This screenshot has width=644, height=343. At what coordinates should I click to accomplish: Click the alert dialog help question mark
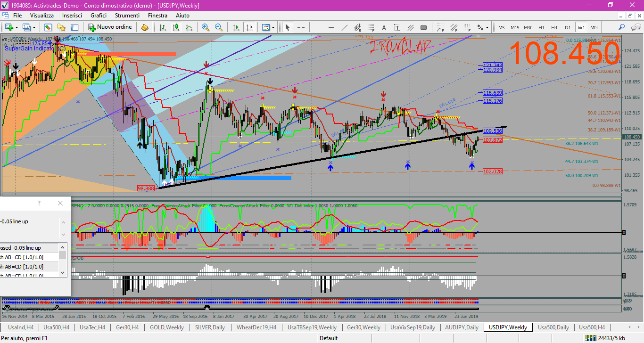[x=39, y=203]
